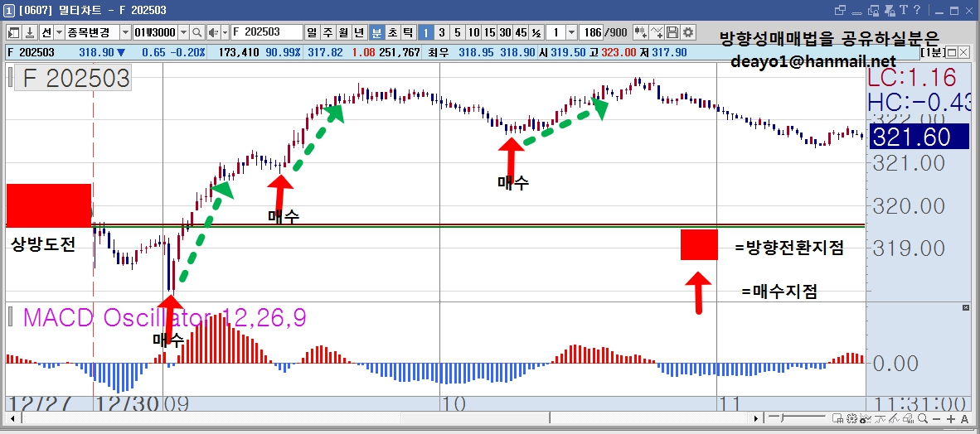
Task: Choose the 30 minute interval button
Action: point(505,32)
